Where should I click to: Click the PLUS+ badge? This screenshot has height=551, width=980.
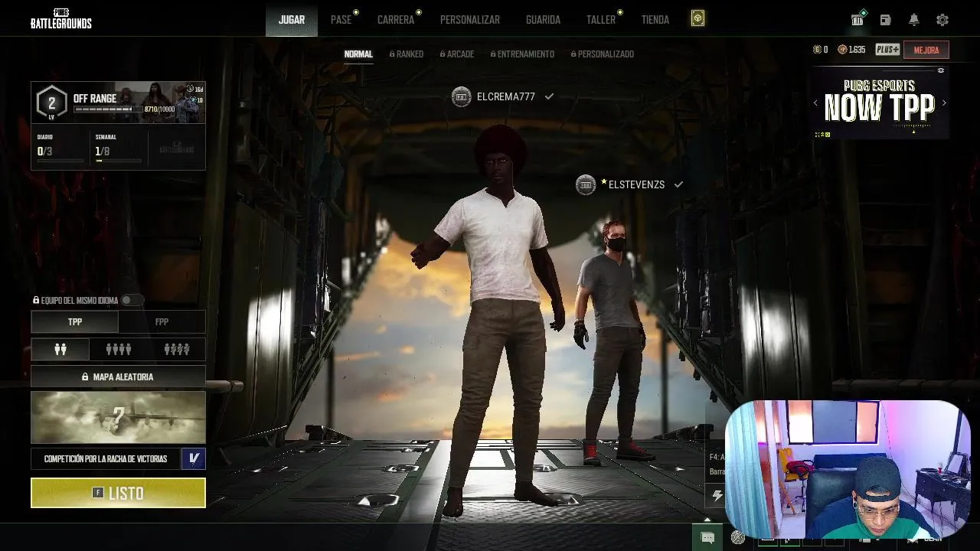(887, 50)
